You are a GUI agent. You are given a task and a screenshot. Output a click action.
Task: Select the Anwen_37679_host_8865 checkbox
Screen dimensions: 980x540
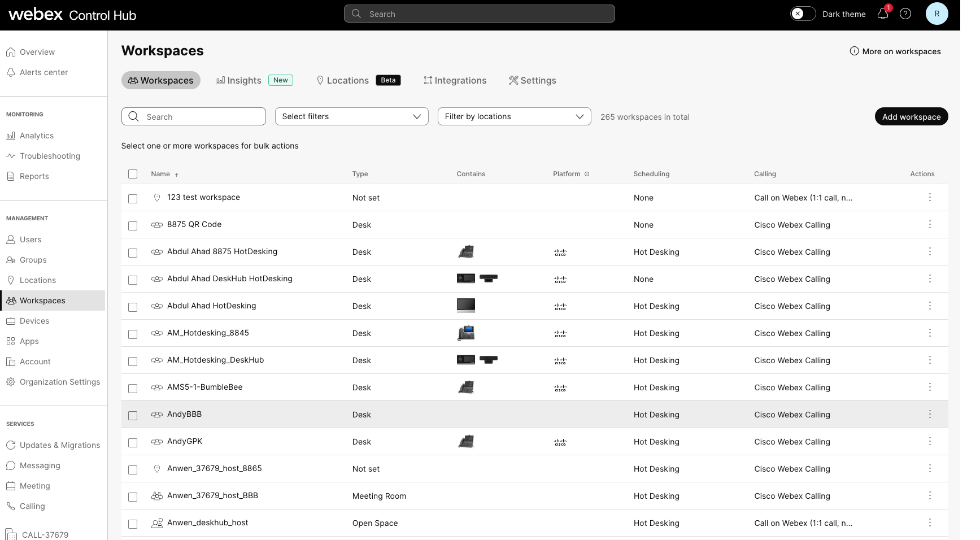point(133,469)
